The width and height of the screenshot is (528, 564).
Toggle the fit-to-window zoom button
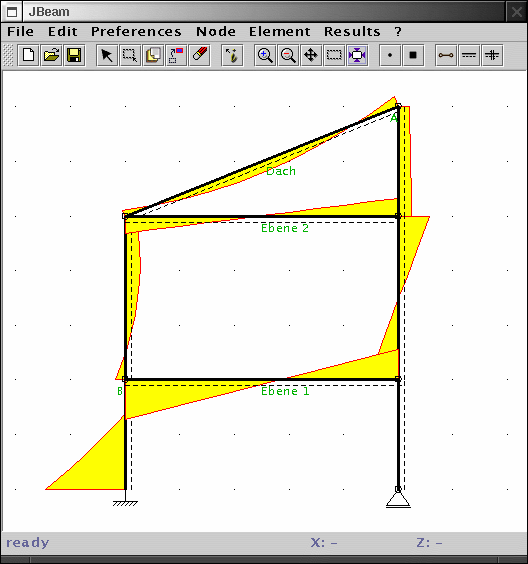(357, 55)
